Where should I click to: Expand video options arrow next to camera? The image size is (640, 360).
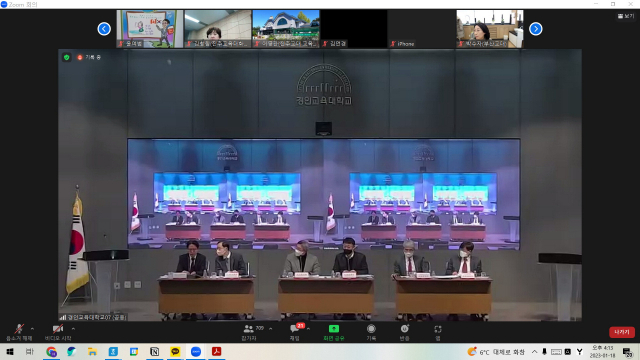(73, 329)
